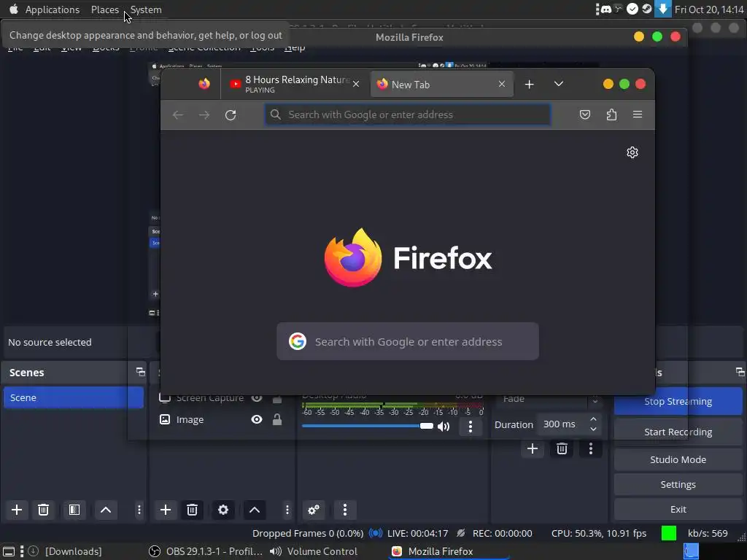Click the Apple logo in the top panel

tap(13, 9)
